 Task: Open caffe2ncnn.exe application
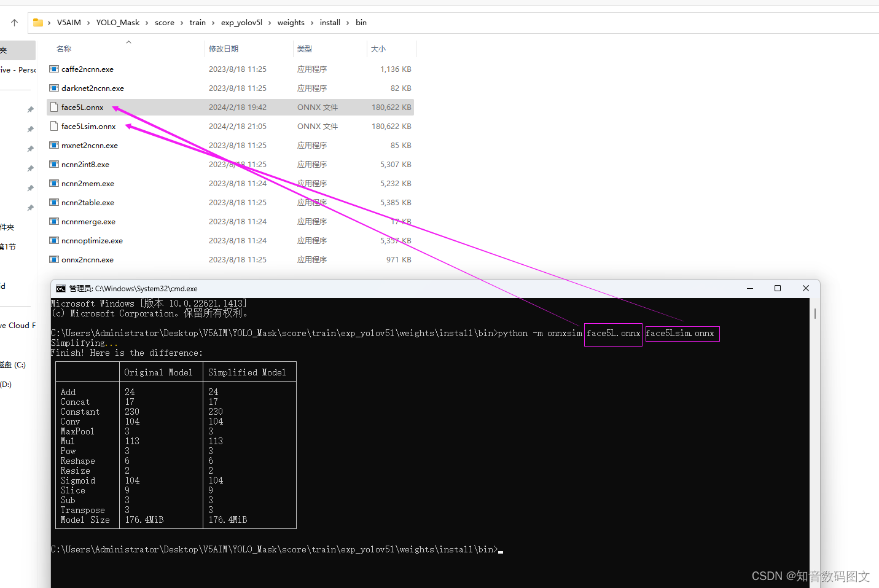click(x=87, y=69)
